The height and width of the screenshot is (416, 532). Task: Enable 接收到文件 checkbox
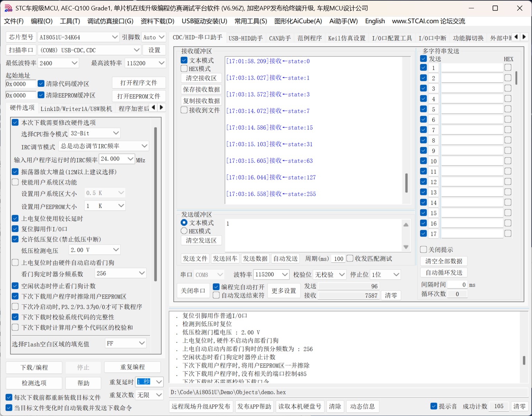coord(184,110)
